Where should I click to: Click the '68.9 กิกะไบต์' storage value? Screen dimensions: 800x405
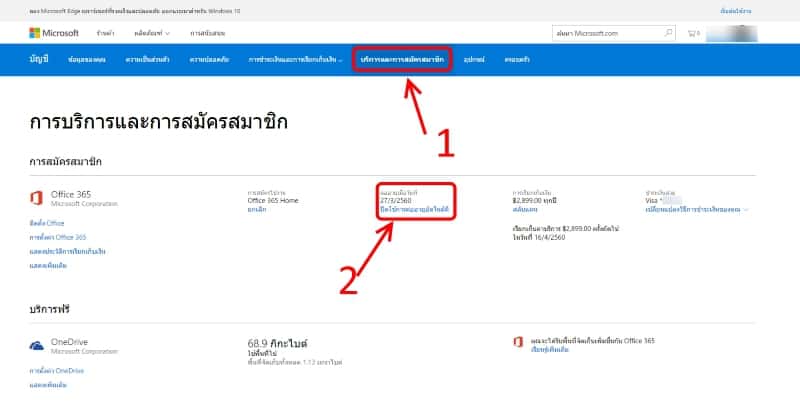[x=278, y=344]
